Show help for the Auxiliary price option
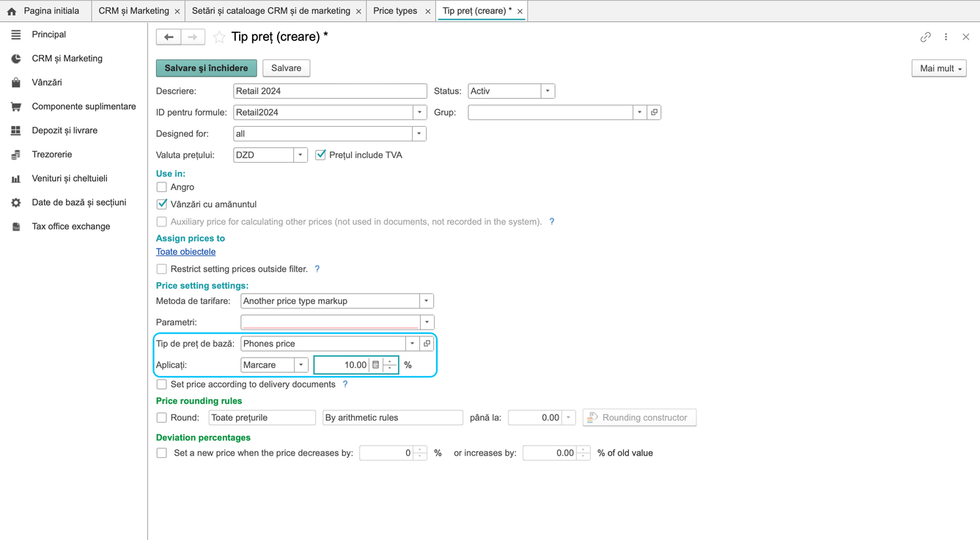 (x=552, y=221)
